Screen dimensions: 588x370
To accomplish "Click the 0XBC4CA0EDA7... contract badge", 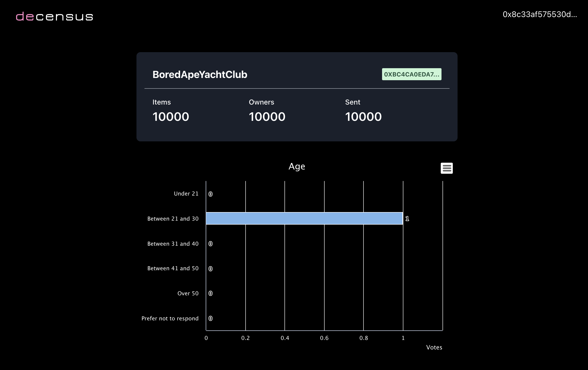I will point(412,74).
